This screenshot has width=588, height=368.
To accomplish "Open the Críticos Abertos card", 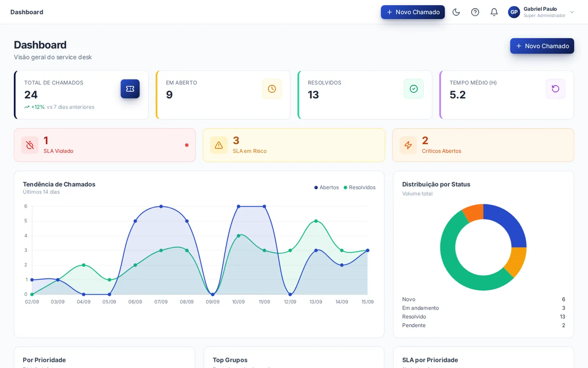I will click(483, 145).
